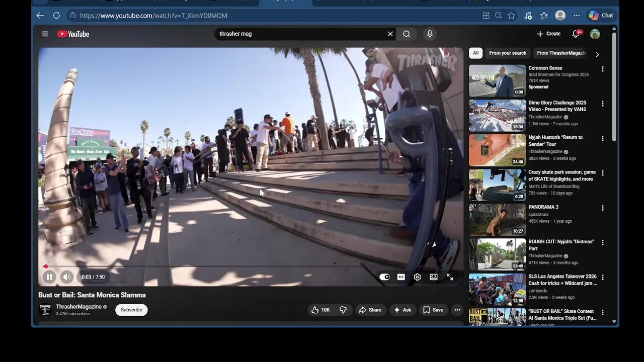Screen dimensions: 644x362
Task: Toggle the autoplay switch
Action: click(384, 277)
